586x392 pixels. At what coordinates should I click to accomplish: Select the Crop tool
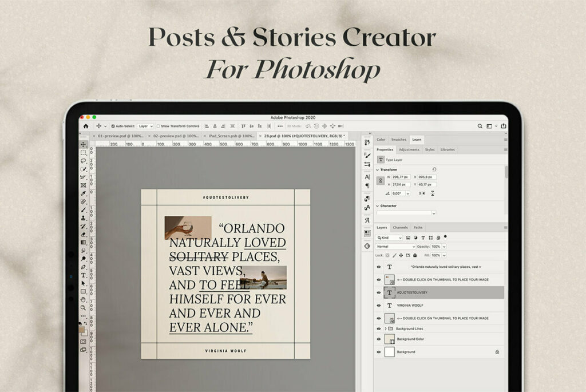[x=84, y=177]
